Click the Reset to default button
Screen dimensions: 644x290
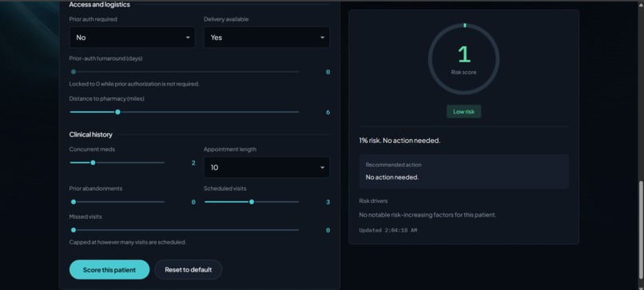[189, 270]
